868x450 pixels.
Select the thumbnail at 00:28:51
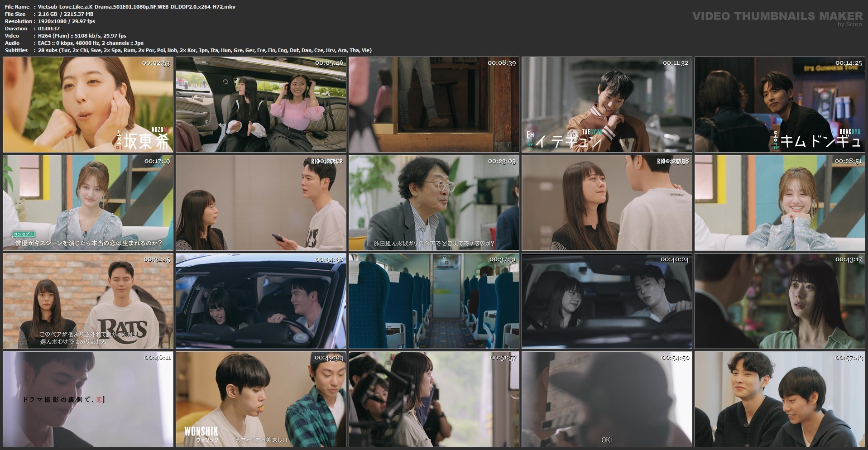tap(780, 203)
